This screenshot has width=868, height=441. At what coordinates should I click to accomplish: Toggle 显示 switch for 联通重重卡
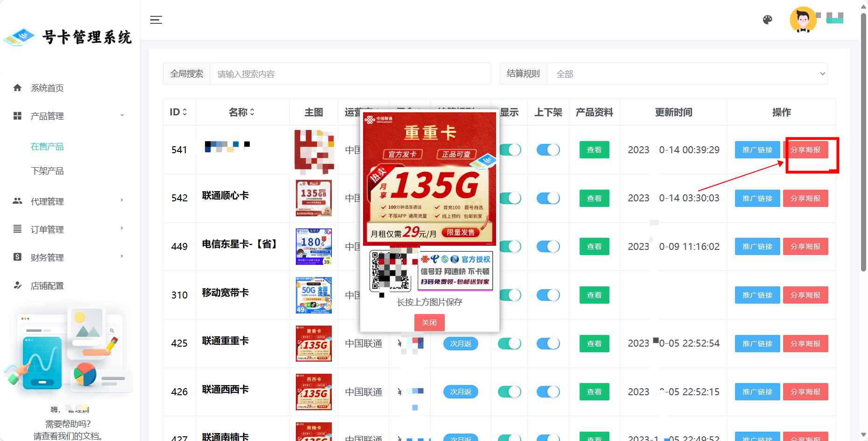[510, 343]
